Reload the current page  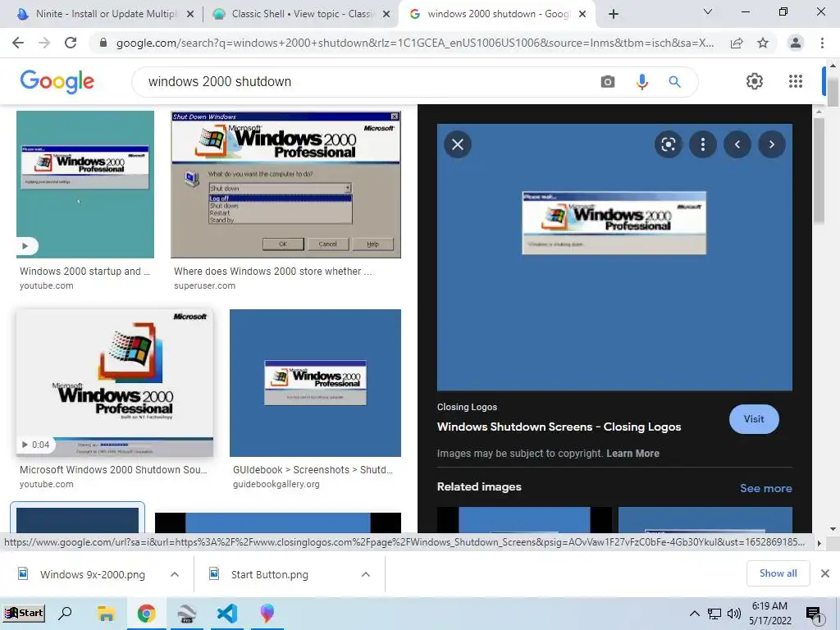(x=71, y=43)
